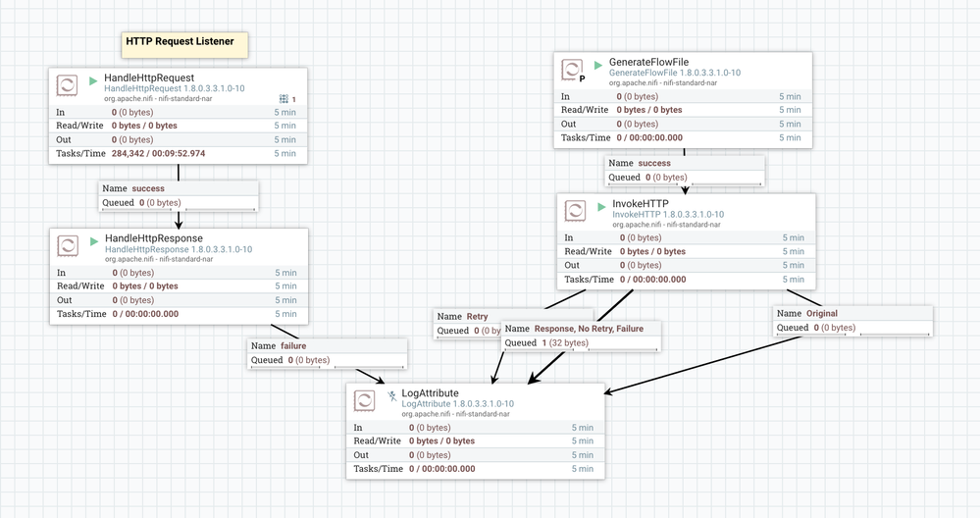The height and width of the screenshot is (518, 980).
Task: Select the success connection under GenerateFlowFile
Action: point(685,170)
